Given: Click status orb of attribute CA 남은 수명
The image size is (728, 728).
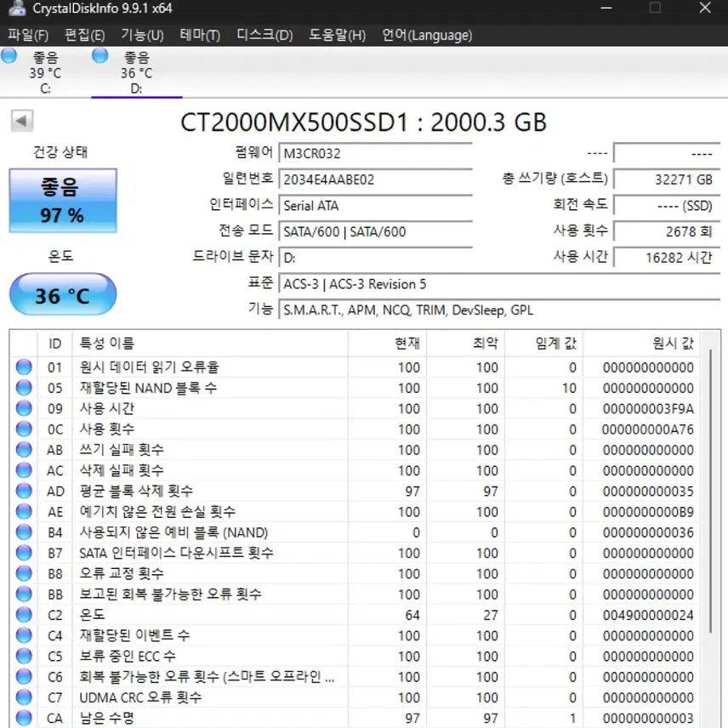Looking at the screenshot, I should (24, 718).
